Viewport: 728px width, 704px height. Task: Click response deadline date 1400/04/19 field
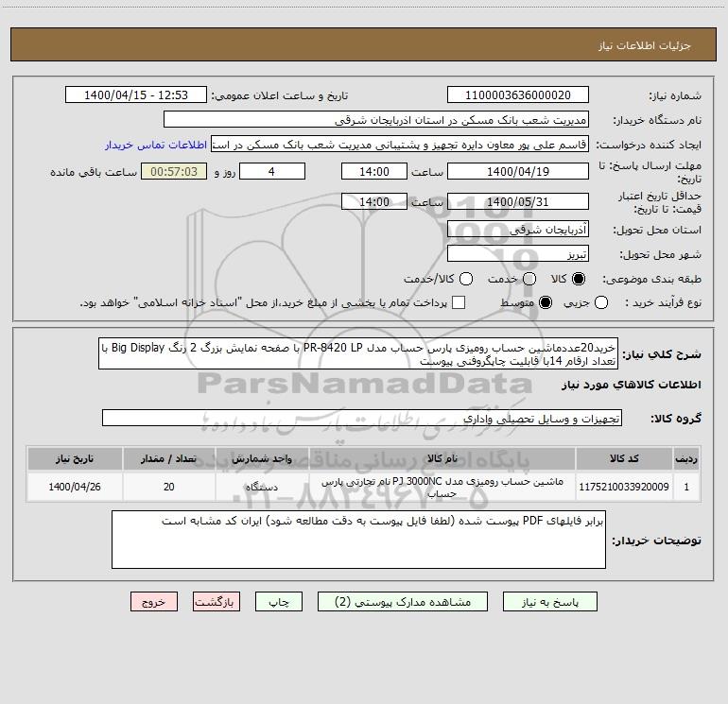(518, 171)
